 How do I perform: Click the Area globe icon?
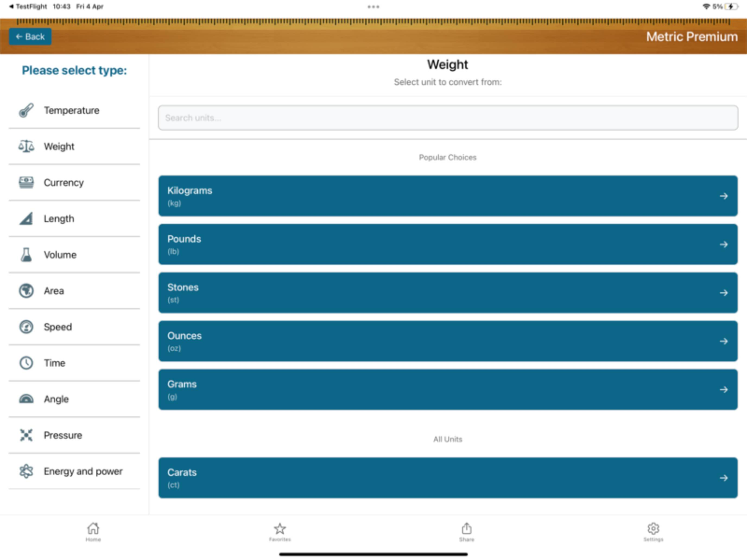pyautogui.click(x=26, y=291)
